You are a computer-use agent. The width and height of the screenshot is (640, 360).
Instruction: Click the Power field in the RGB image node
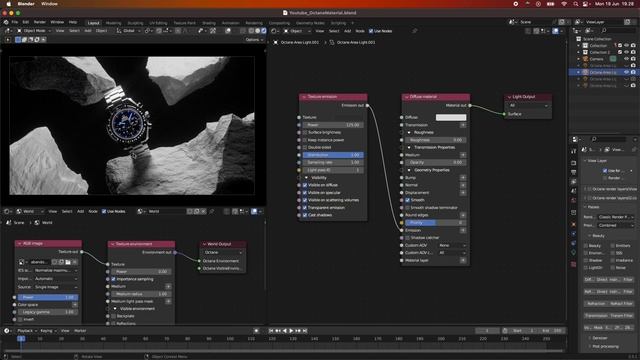(48, 298)
